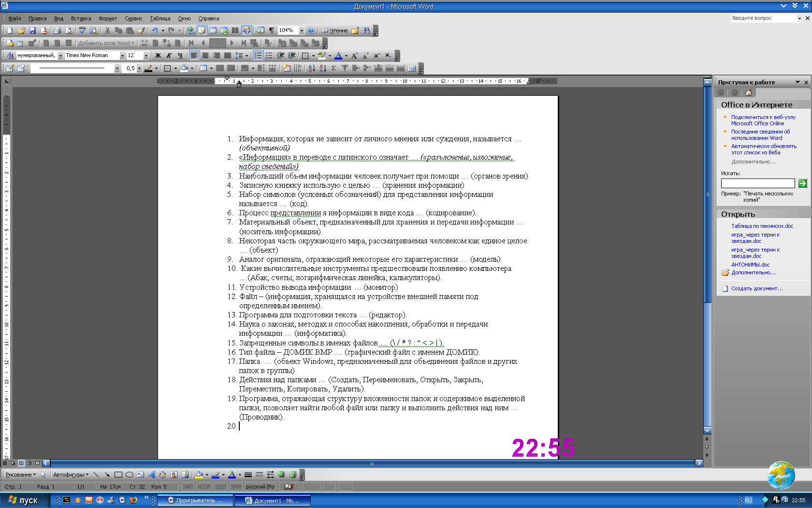
Task: Open the font name dropdown
Action: [122, 56]
